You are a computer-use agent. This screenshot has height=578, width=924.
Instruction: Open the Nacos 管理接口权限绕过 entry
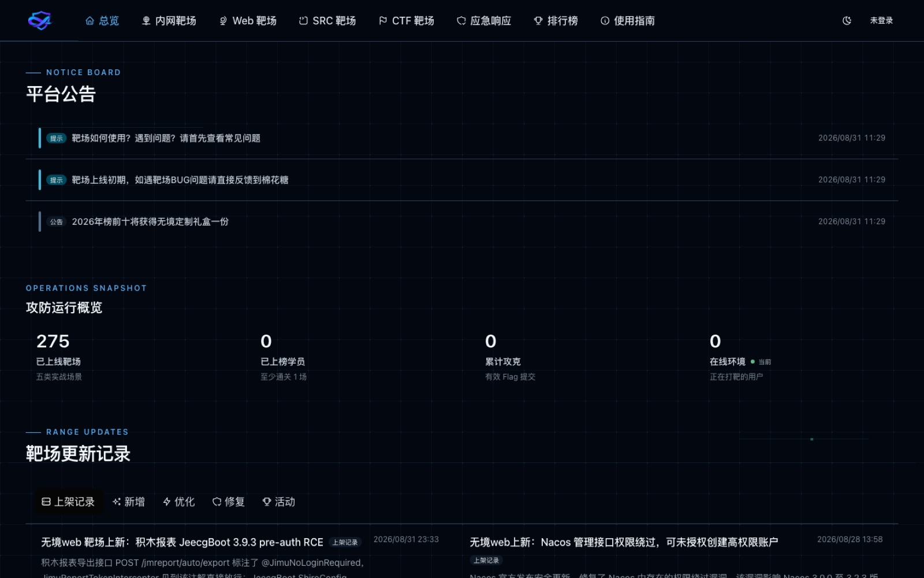pyautogui.click(x=624, y=542)
